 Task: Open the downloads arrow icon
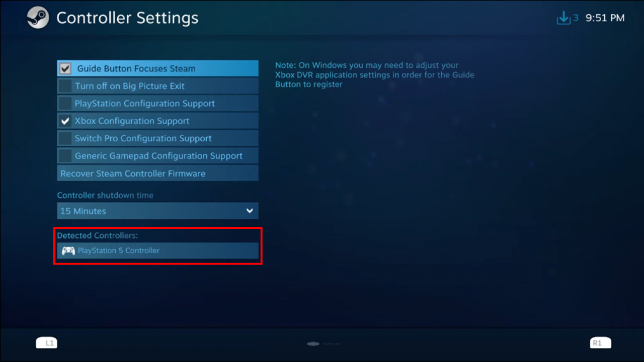562,18
